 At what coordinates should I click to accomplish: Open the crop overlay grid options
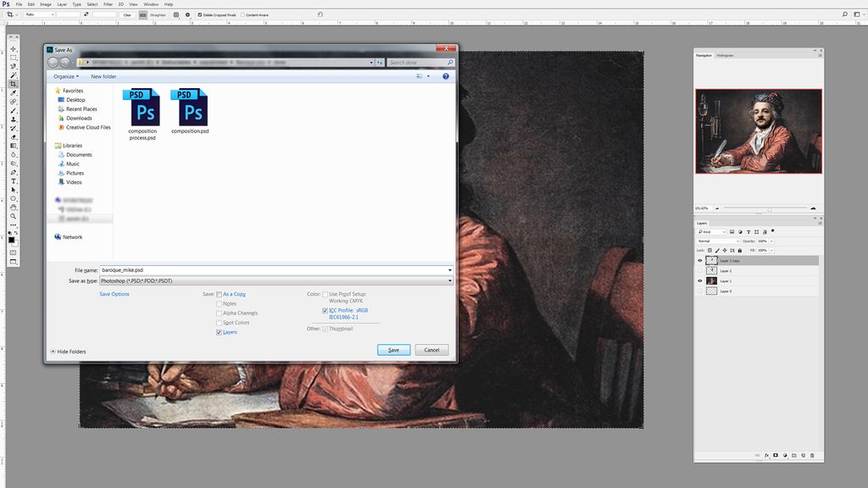coord(176,15)
